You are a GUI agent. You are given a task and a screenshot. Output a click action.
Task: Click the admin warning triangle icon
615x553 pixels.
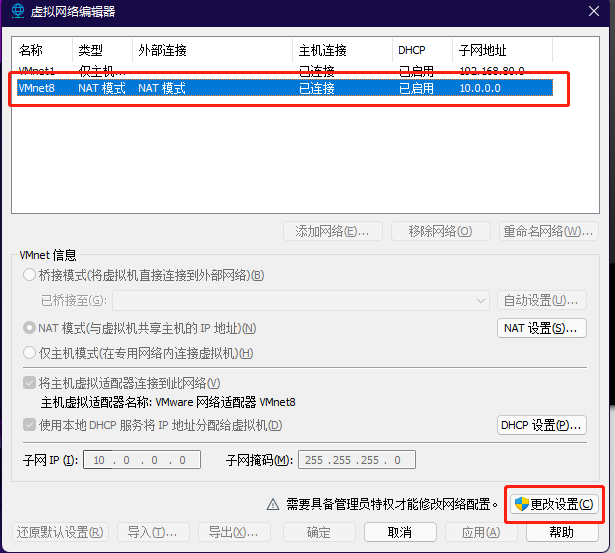(273, 504)
